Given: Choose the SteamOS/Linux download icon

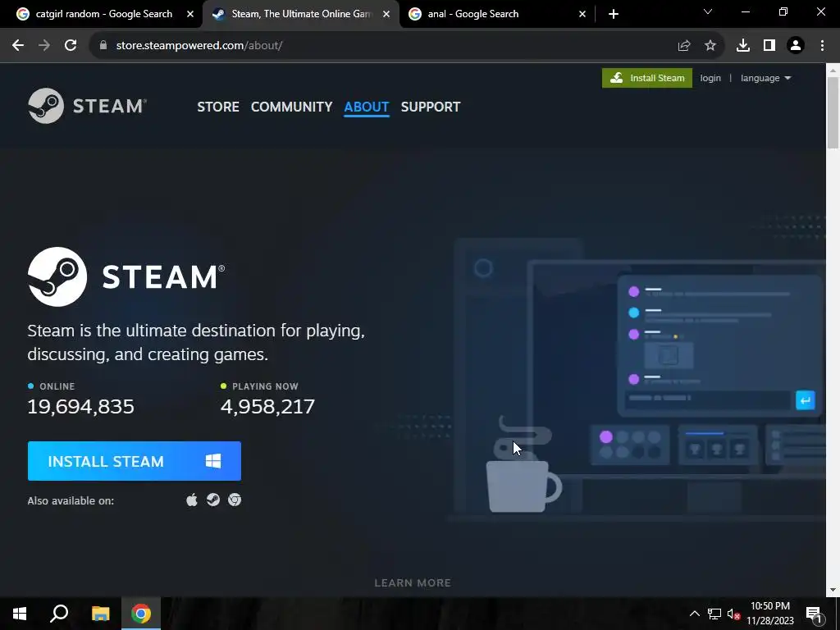Looking at the screenshot, I should [x=213, y=500].
